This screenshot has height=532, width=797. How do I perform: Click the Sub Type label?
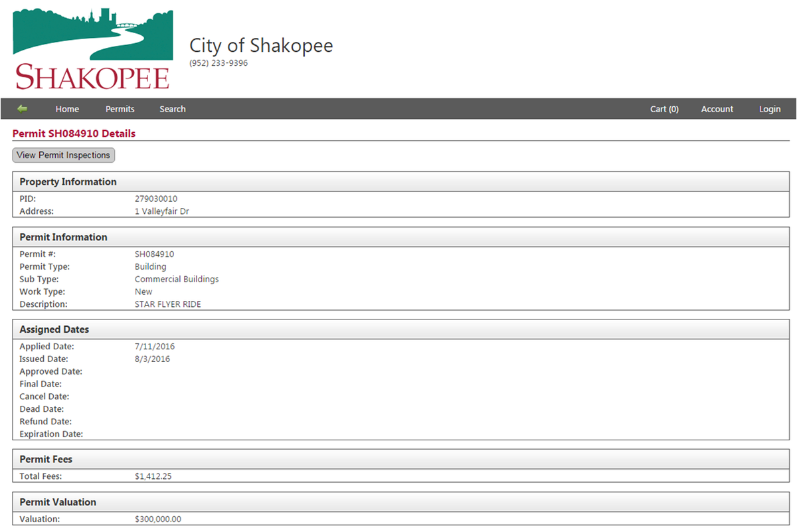click(x=39, y=279)
